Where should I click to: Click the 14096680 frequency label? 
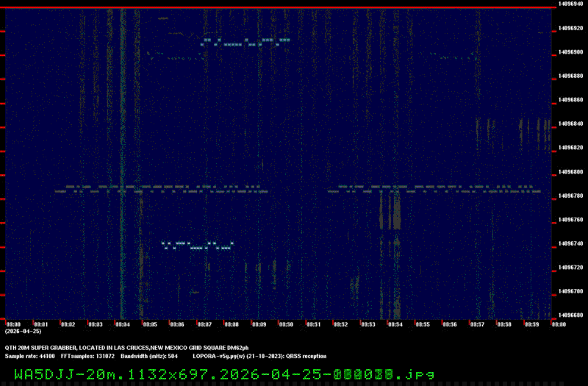(571, 315)
